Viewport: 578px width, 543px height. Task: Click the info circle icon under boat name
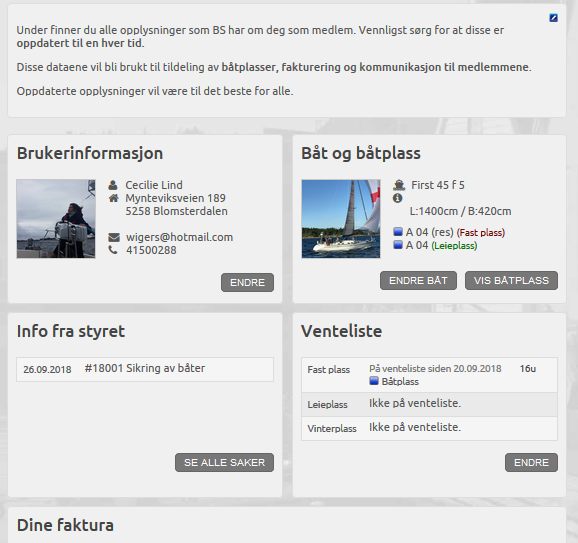[397, 198]
